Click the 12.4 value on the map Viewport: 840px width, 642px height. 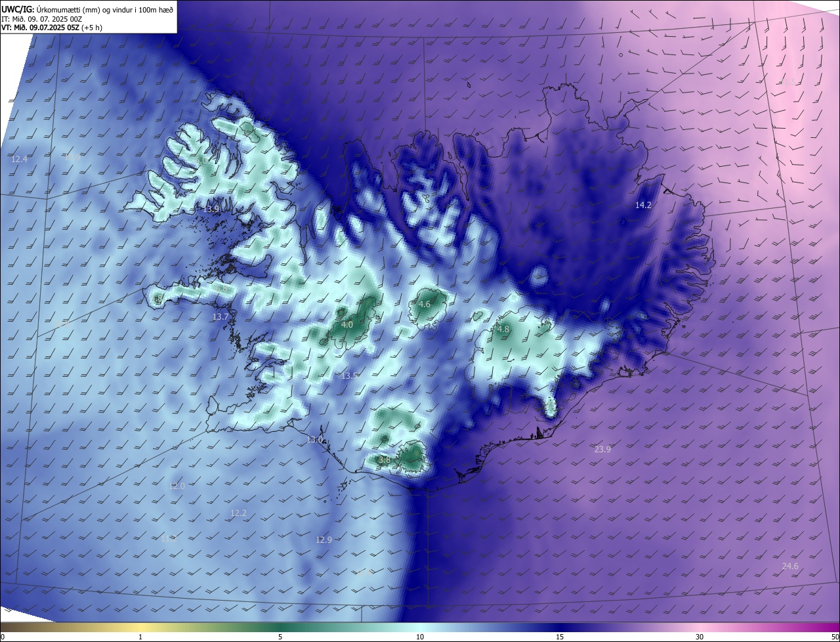[20, 160]
